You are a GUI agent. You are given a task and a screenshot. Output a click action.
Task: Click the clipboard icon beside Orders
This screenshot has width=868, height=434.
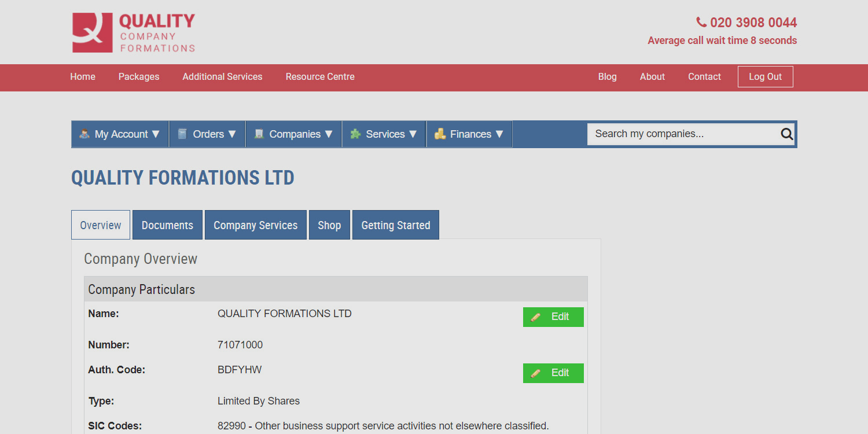(182, 134)
